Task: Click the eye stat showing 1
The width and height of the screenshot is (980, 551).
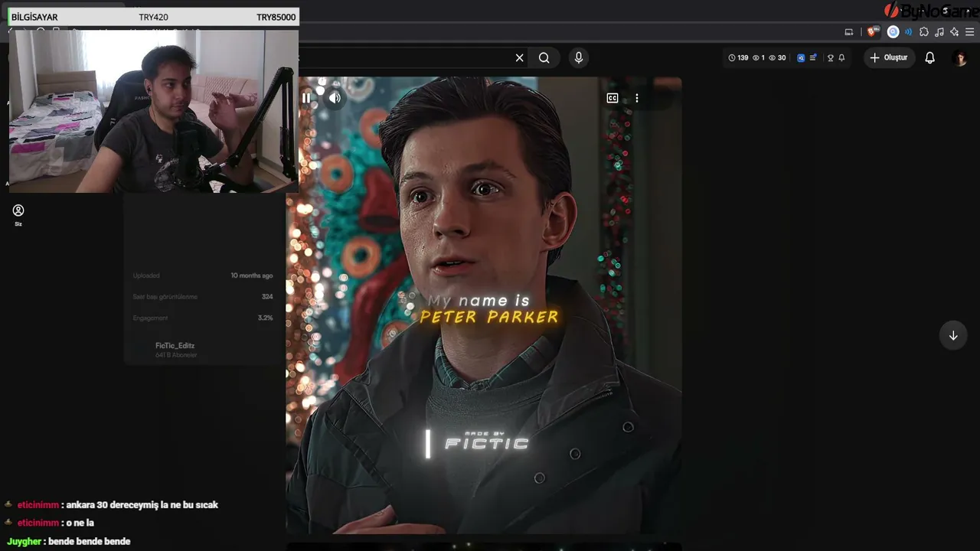Action: tap(759, 57)
